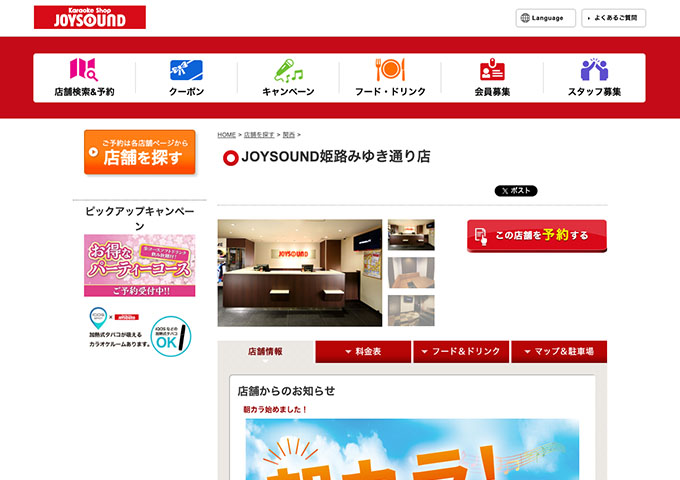
Task: Open the IQOS heated tobacco OK banner
Action: tap(140, 332)
